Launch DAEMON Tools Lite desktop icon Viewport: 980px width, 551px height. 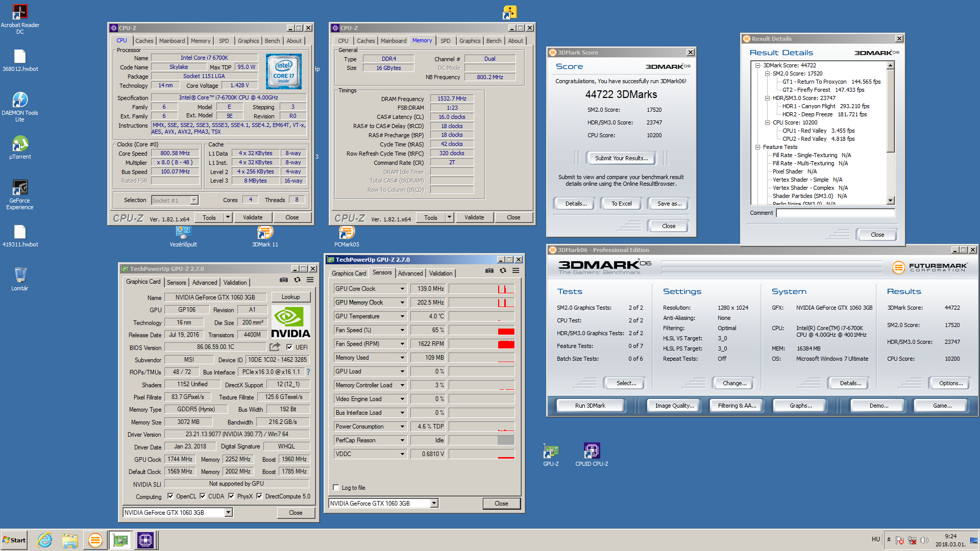coord(20,107)
